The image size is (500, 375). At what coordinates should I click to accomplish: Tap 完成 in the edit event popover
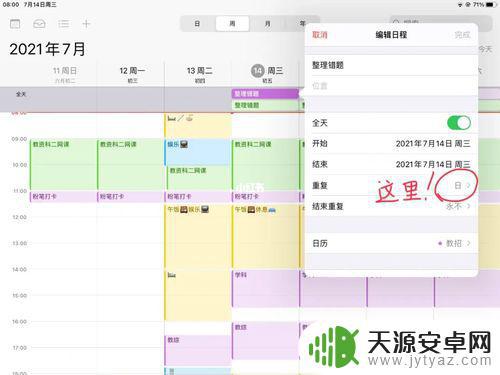(462, 35)
